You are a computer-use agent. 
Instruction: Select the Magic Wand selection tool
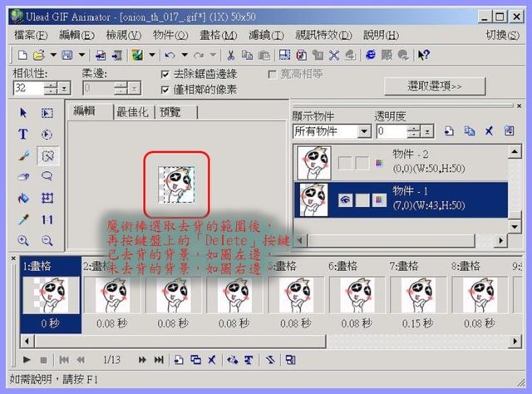pos(47,155)
